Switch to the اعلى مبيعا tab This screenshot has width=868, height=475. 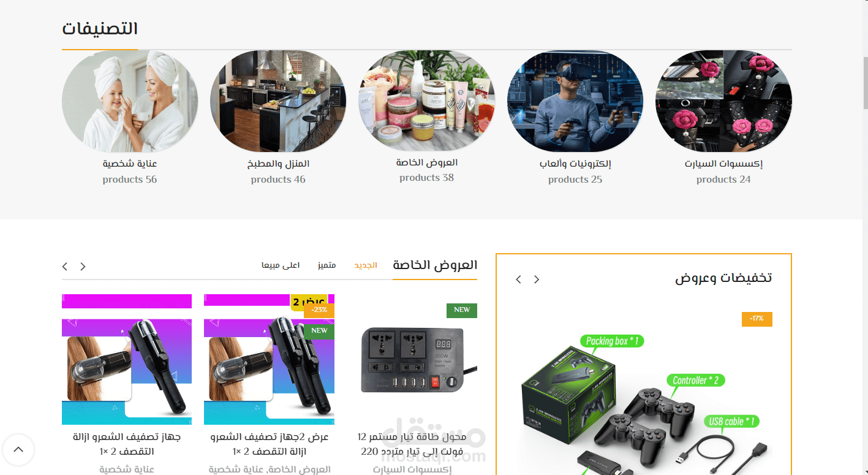pos(281,265)
